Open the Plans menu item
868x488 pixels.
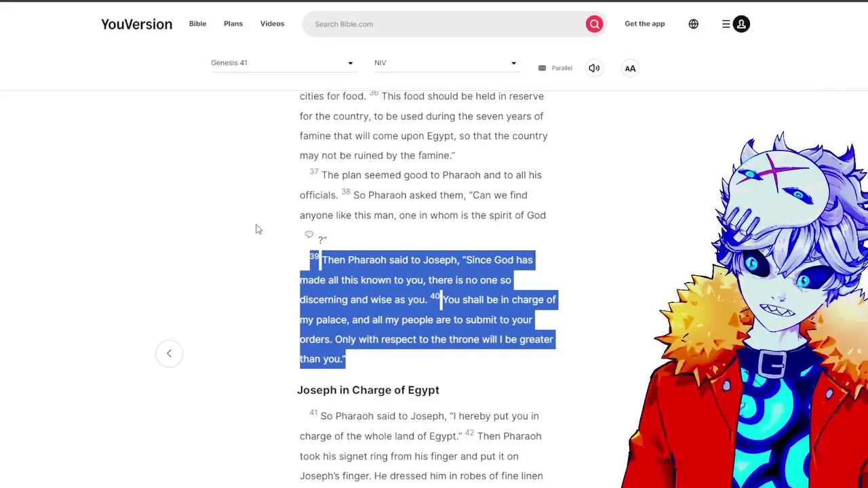[233, 24]
